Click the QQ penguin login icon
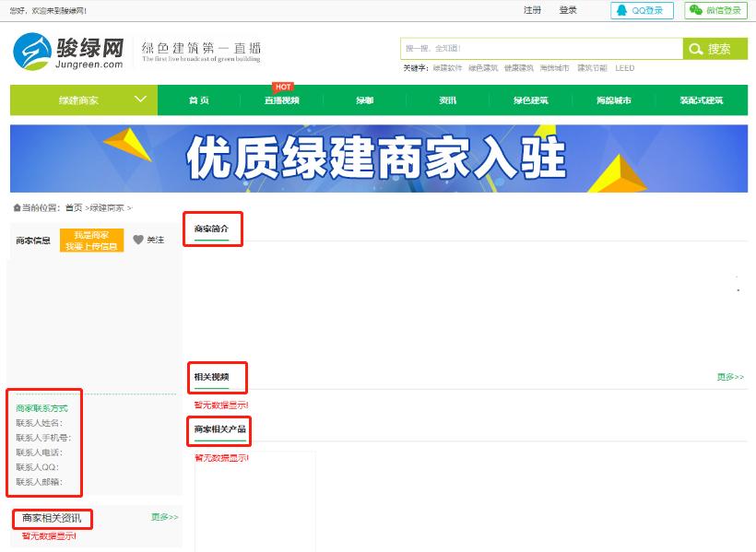756x552 pixels. click(621, 10)
